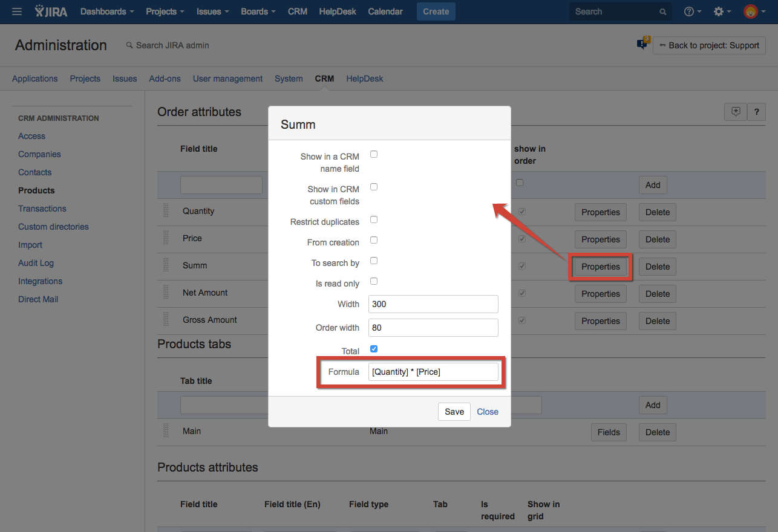Uncheck the Total checkbox

pos(374,349)
